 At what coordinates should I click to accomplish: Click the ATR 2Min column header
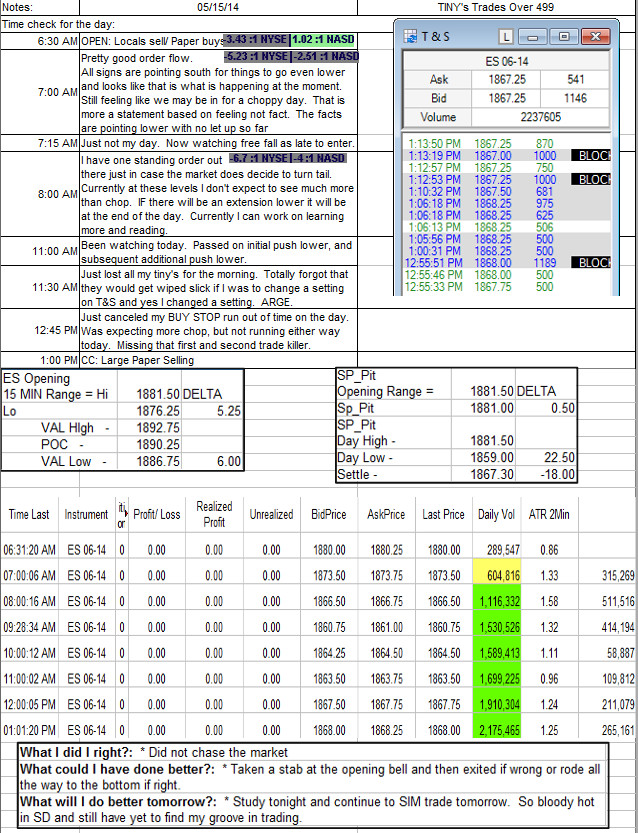pyautogui.click(x=549, y=514)
